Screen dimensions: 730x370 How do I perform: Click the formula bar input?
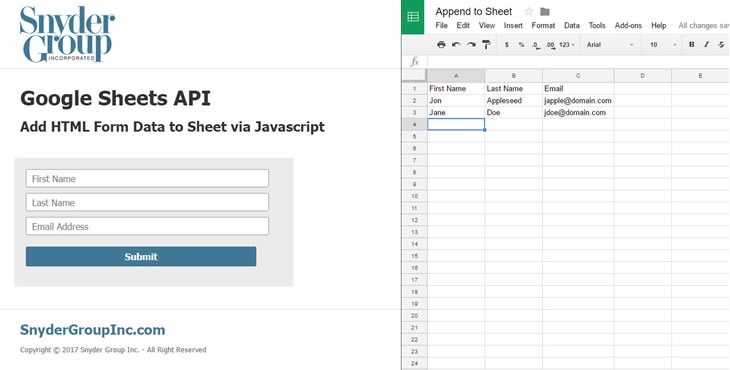coord(577,61)
